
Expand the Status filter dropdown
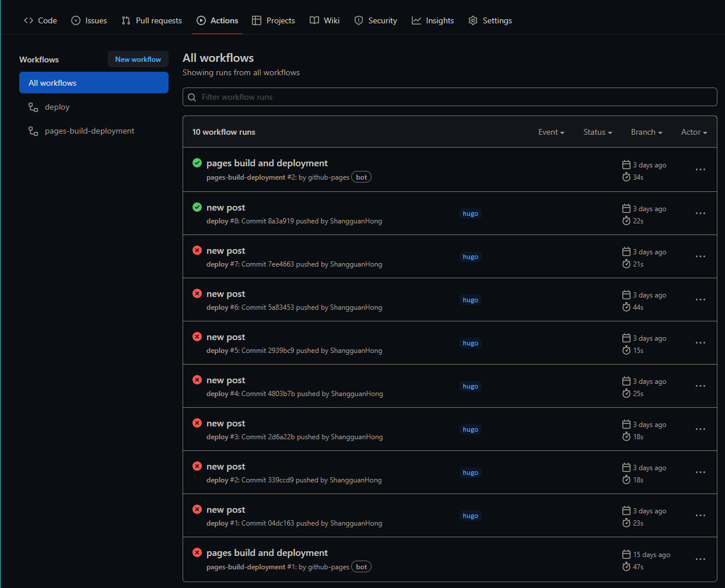598,132
